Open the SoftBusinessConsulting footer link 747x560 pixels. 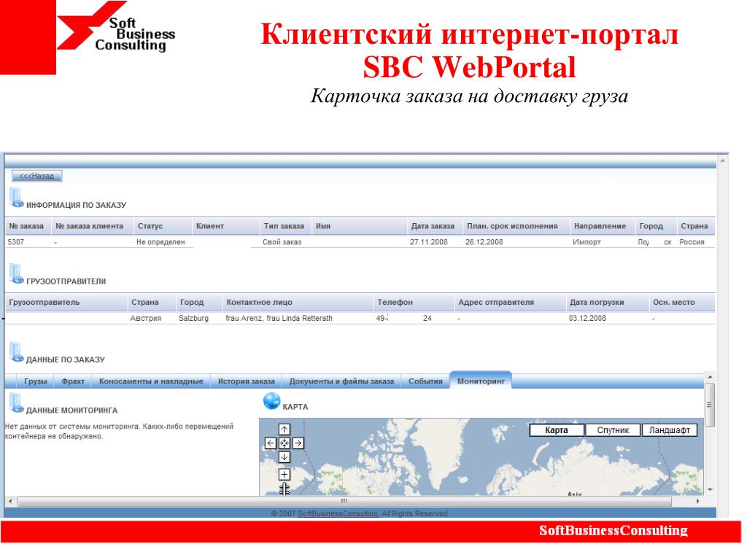click(x=338, y=514)
